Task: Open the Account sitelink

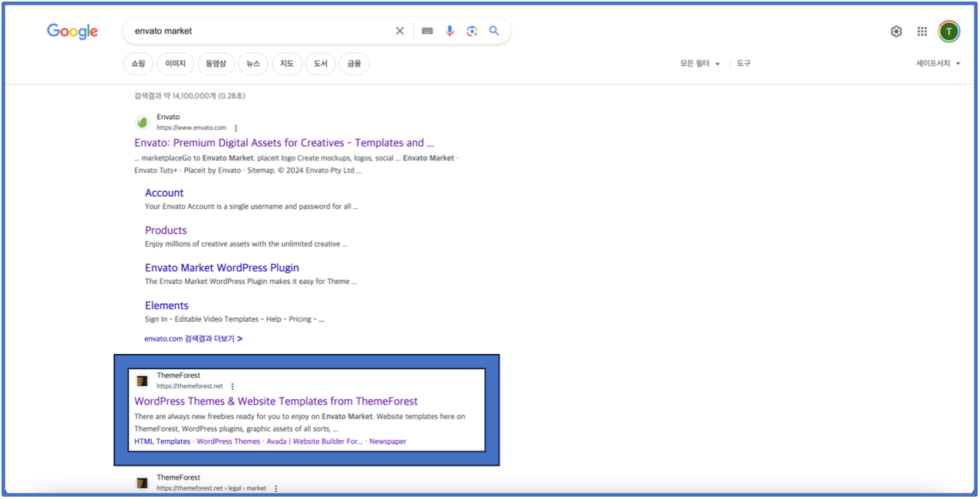Action: pos(164,193)
